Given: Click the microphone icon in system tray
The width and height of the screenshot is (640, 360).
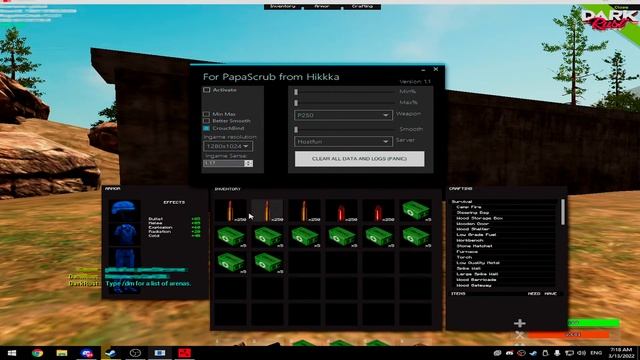Looking at the screenshot, I should pyautogui.click(x=557, y=353).
